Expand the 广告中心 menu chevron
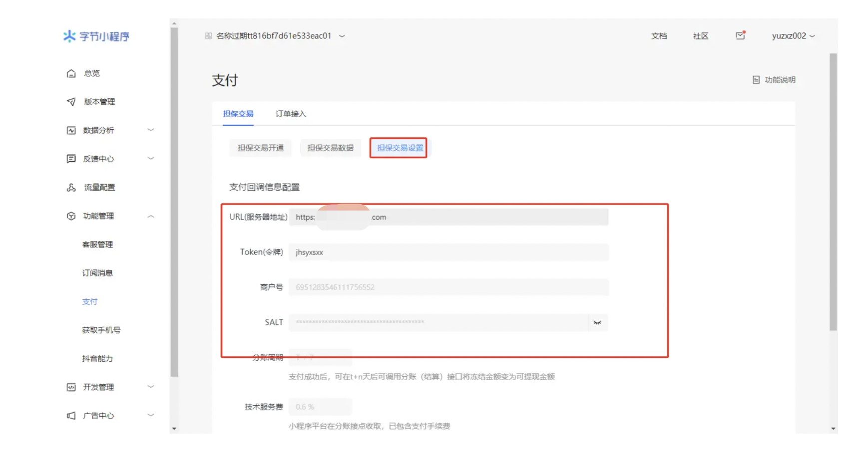Image resolution: width=868 pixels, height=453 pixels. pos(151,415)
